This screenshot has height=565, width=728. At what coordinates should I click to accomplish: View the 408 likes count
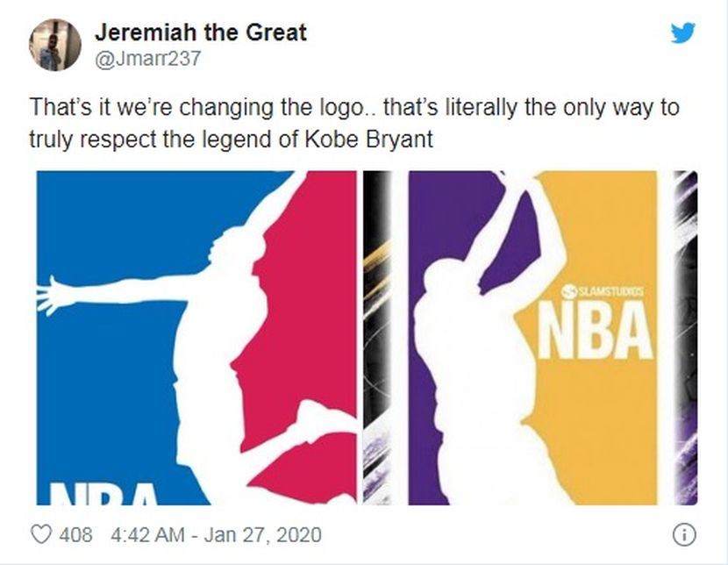[x=75, y=534]
